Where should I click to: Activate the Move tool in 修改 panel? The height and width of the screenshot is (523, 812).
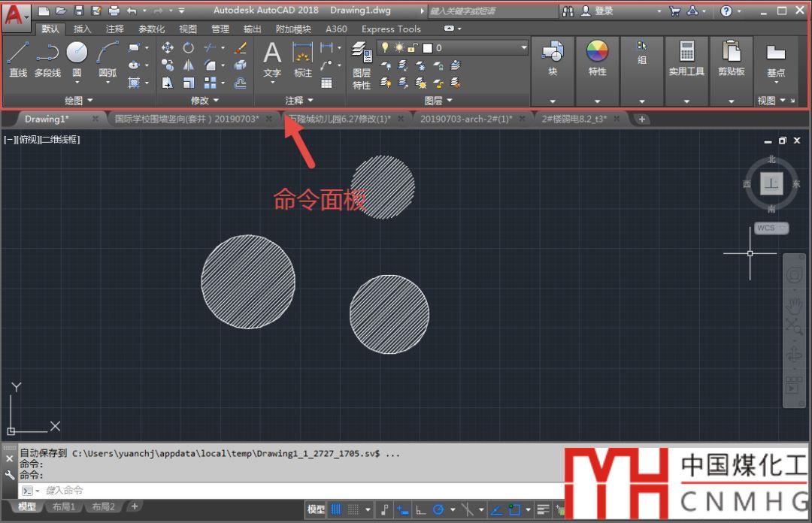click(x=167, y=47)
